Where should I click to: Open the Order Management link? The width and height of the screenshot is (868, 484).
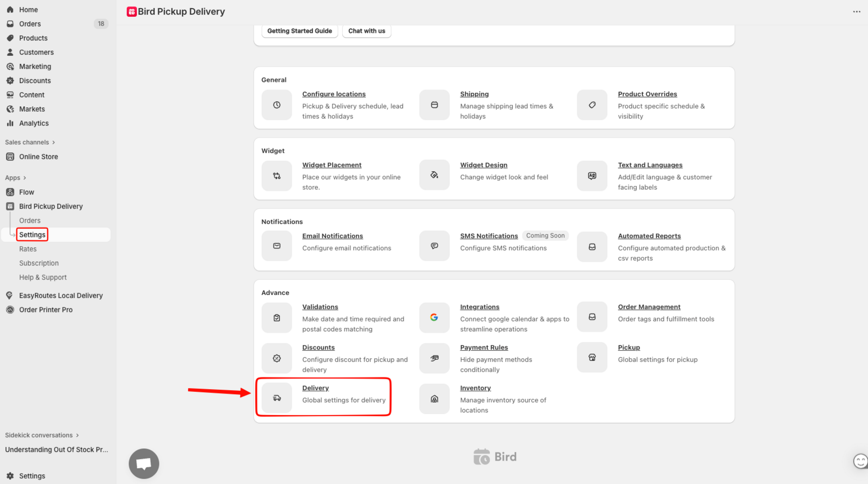point(649,307)
